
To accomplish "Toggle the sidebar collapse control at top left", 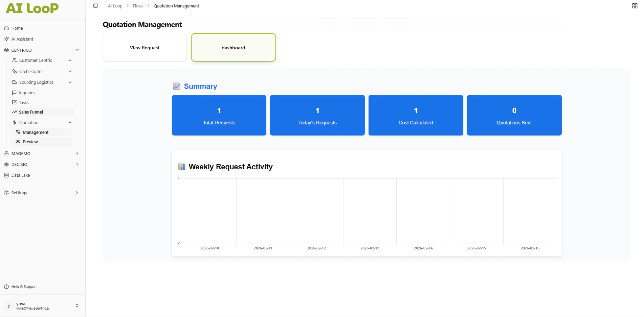I will click(x=95, y=6).
